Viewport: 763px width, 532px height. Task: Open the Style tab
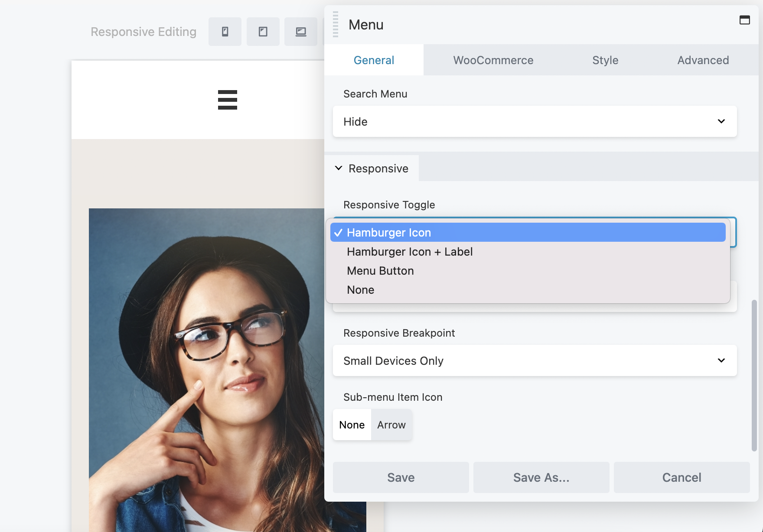pyautogui.click(x=605, y=60)
